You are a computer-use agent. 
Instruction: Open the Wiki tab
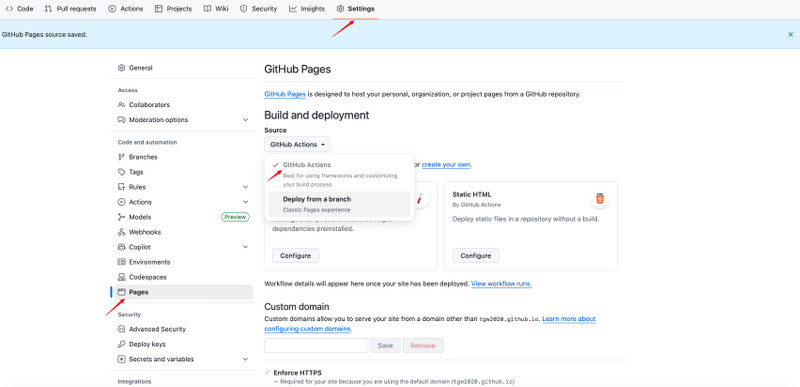[216, 9]
